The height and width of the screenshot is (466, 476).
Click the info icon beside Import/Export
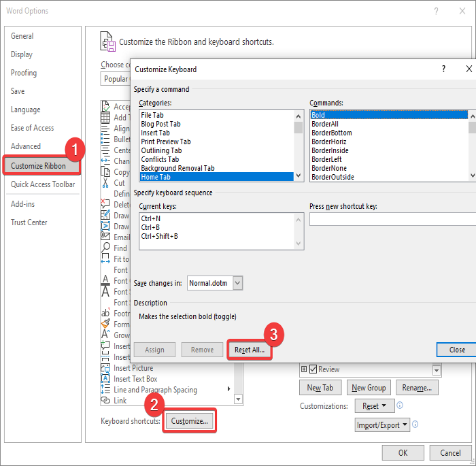tap(415, 425)
